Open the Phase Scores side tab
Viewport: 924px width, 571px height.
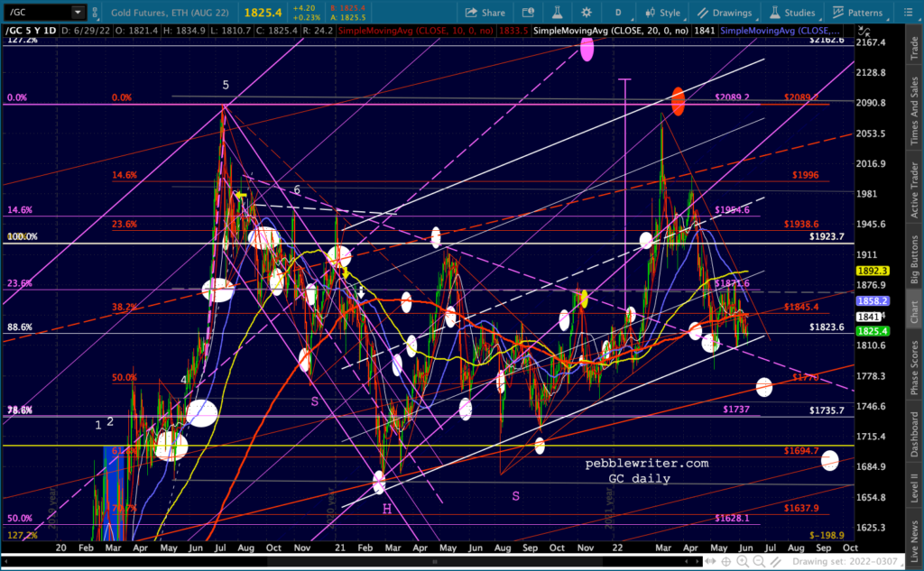coord(914,367)
